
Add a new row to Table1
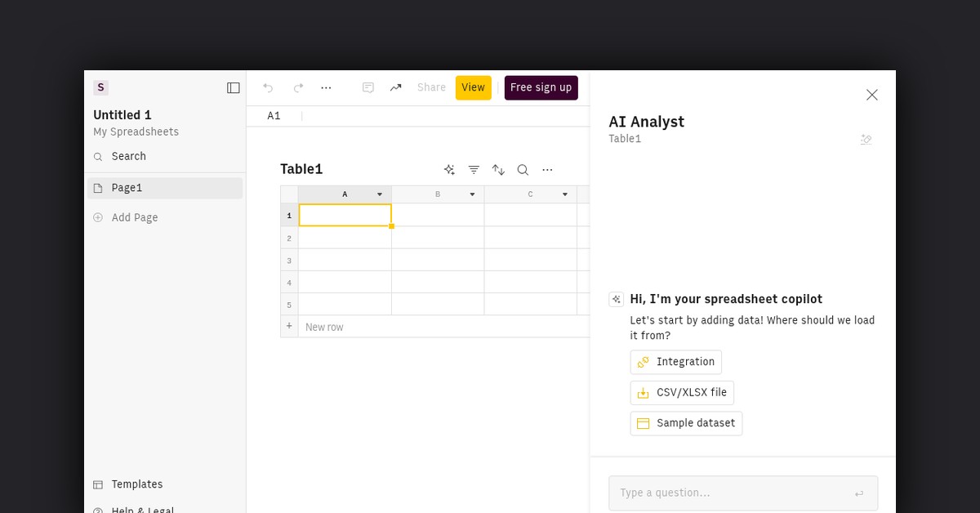tap(324, 327)
